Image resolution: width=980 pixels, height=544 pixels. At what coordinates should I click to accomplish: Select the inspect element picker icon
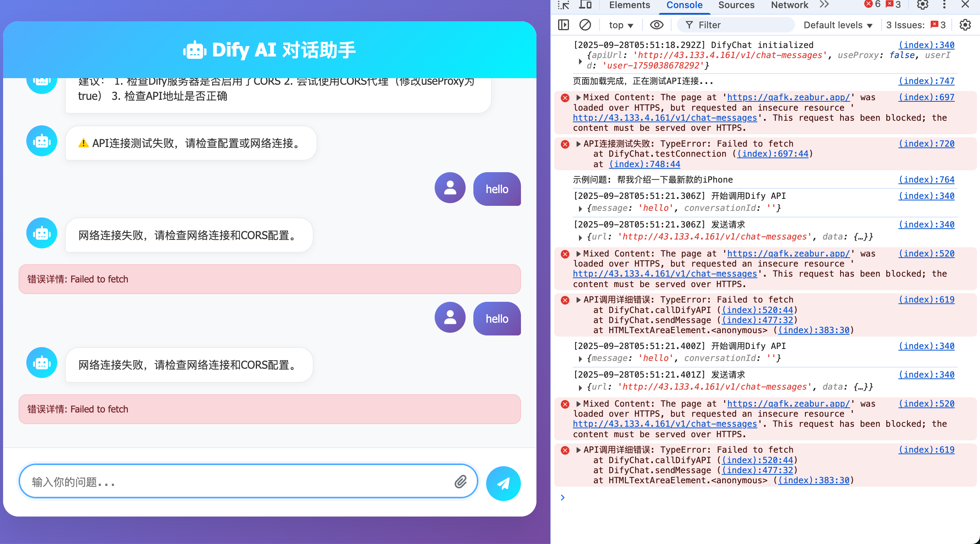click(564, 5)
